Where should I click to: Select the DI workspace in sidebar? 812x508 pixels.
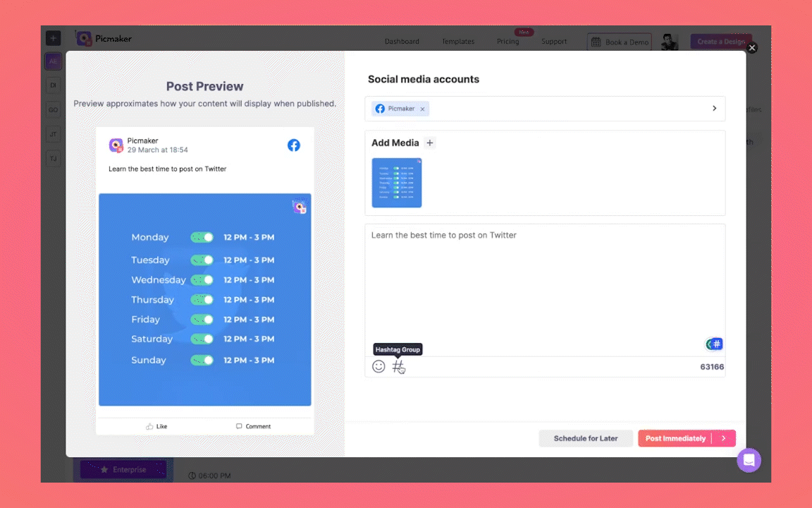[53, 85]
